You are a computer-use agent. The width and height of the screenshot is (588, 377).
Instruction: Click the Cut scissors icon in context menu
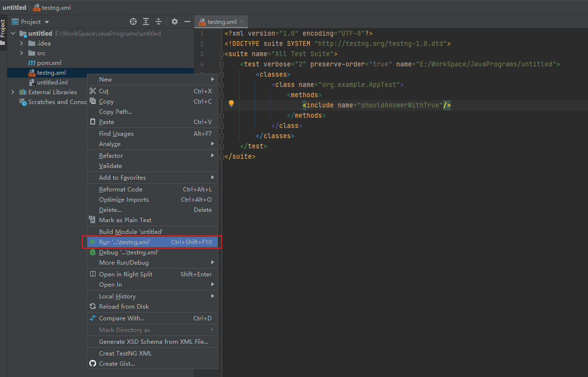(93, 91)
